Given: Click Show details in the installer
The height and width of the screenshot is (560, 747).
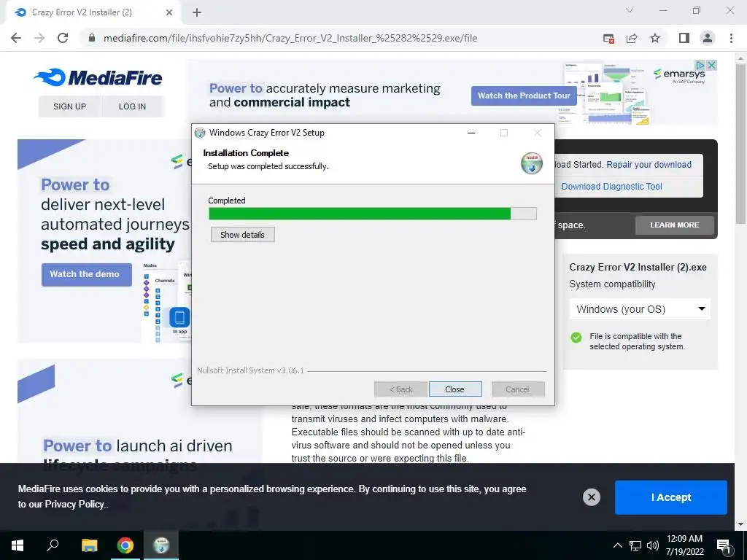Looking at the screenshot, I should click(x=242, y=235).
